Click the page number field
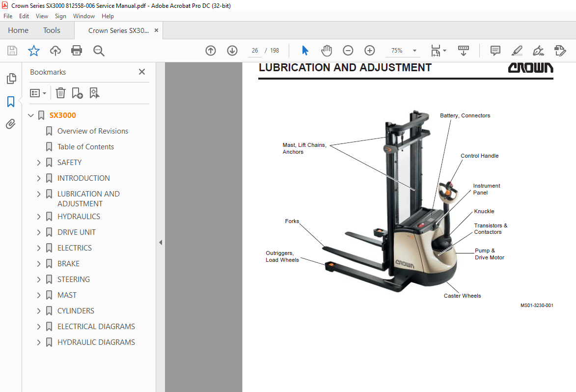The width and height of the screenshot is (576, 392). click(x=255, y=51)
